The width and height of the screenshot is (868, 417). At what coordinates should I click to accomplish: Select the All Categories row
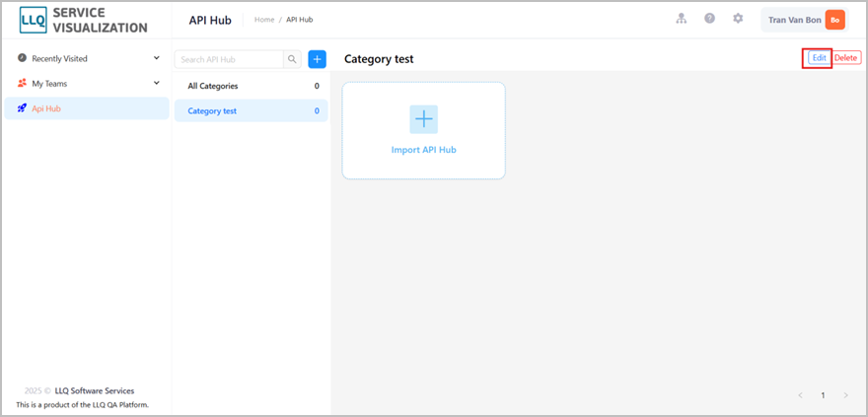pyautogui.click(x=252, y=86)
